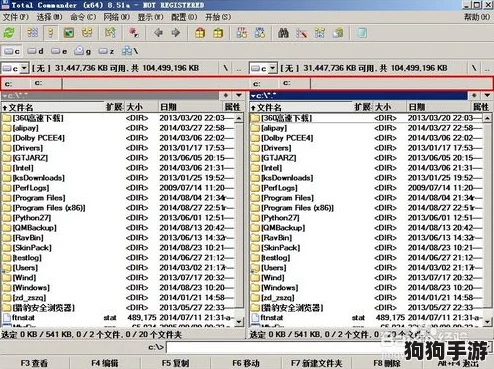Click the F7 新建文件夹 function button

(x=317, y=363)
